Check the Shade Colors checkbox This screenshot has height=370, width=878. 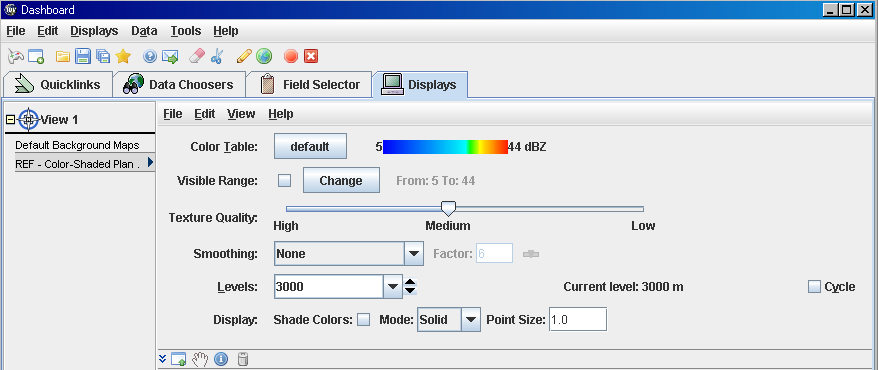click(364, 320)
